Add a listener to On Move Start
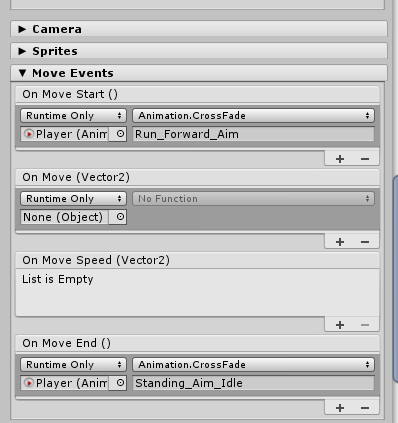 tap(340, 159)
